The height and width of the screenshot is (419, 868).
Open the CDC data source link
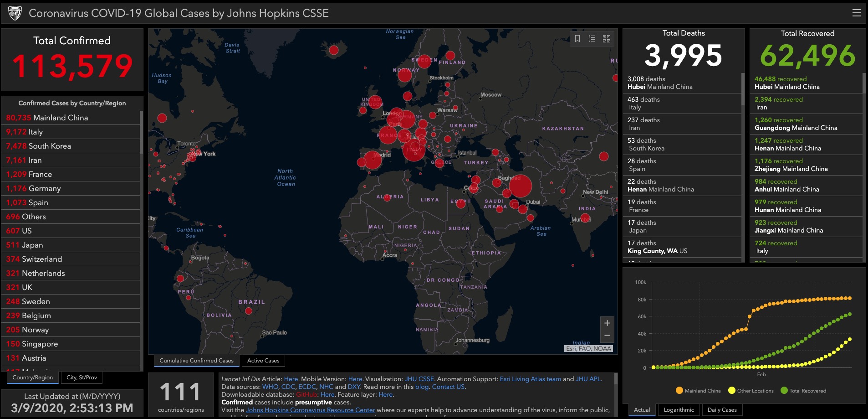pos(288,387)
